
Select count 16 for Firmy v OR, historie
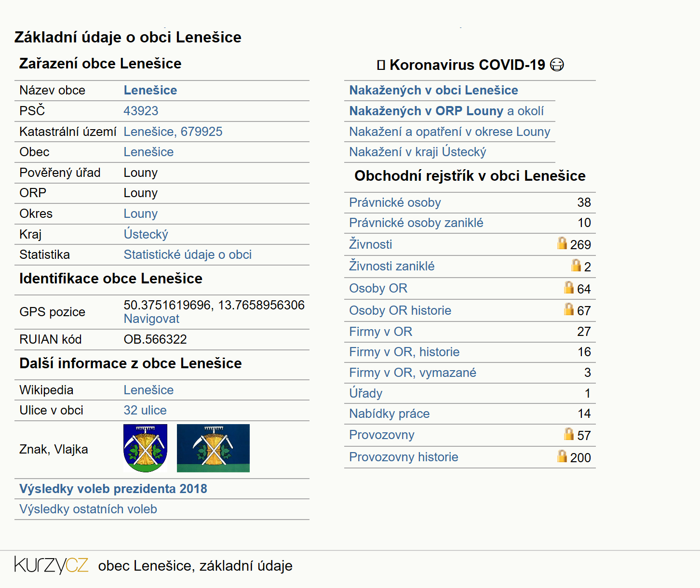point(584,352)
